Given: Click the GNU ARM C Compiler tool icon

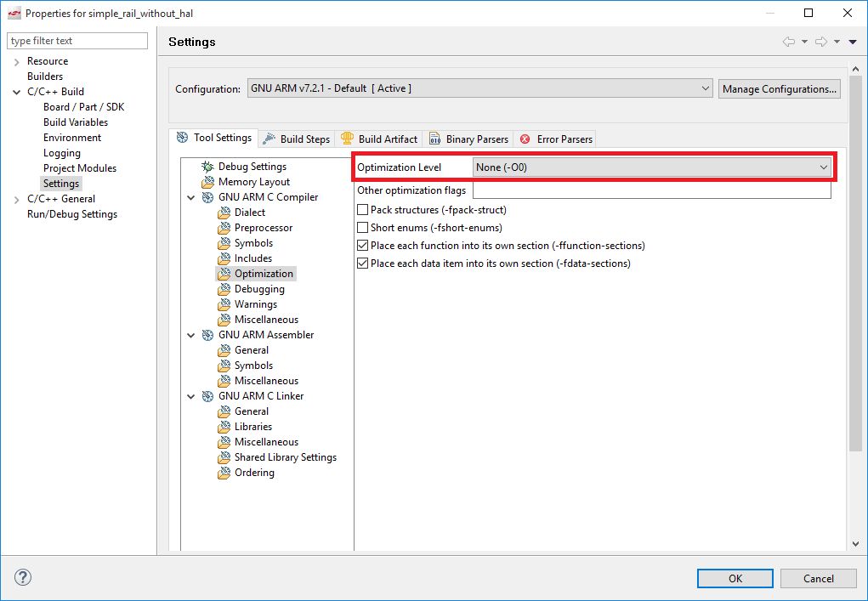Looking at the screenshot, I should (x=207, y=197).
